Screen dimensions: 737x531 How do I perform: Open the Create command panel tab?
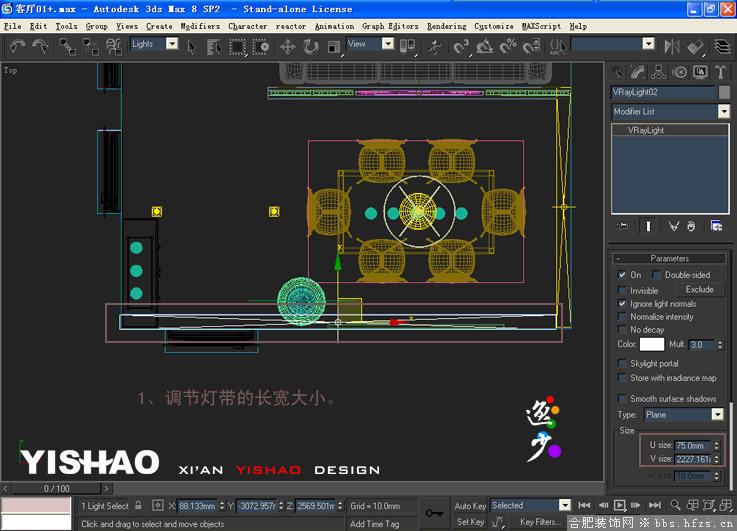[618, 72]
